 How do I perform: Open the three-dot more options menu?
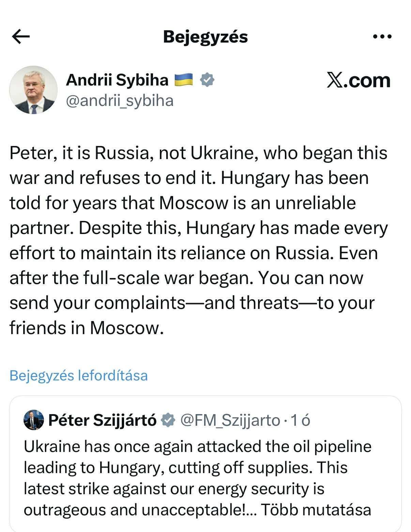382,36
